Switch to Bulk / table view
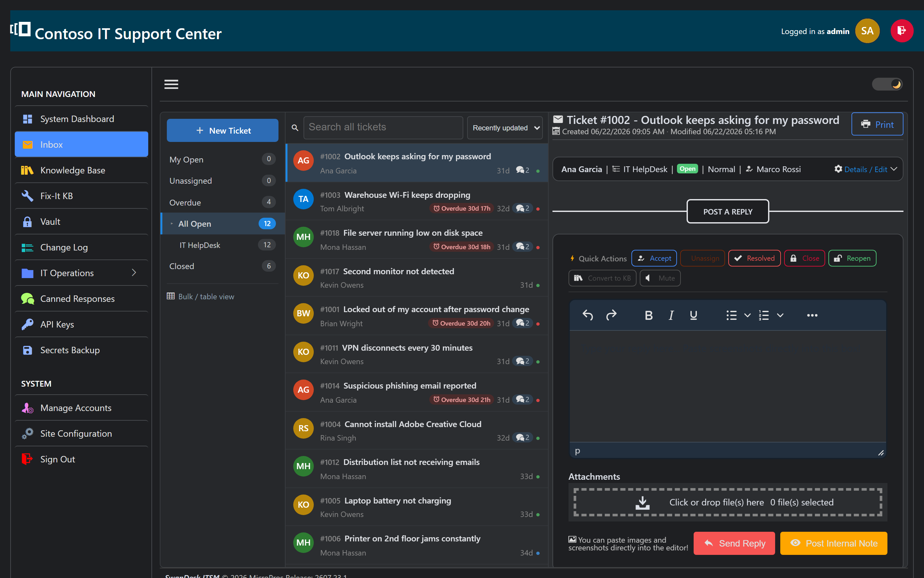Screen dimensions: 924x578 pos(201,297)
